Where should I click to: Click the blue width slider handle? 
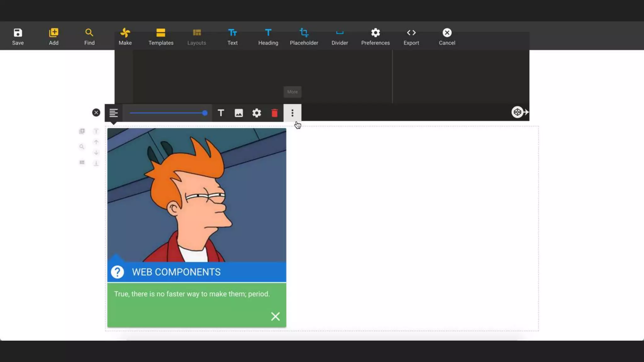point(205,113)
